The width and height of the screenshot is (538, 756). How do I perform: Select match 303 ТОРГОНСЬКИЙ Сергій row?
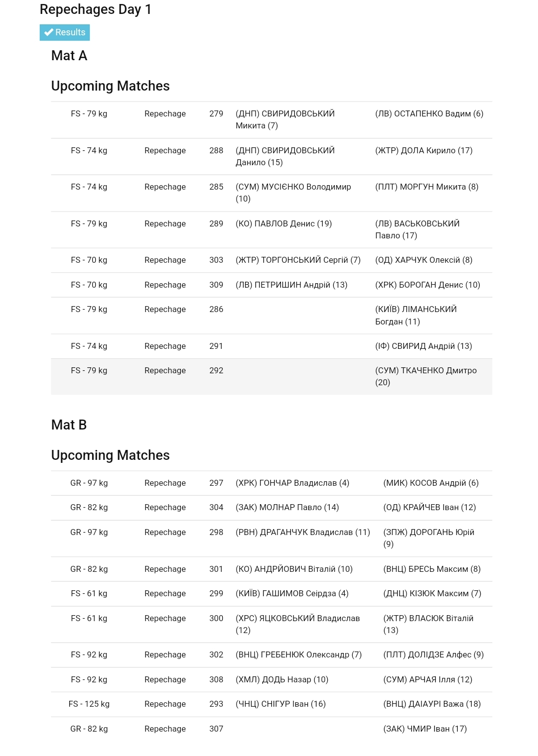[271, 260]
